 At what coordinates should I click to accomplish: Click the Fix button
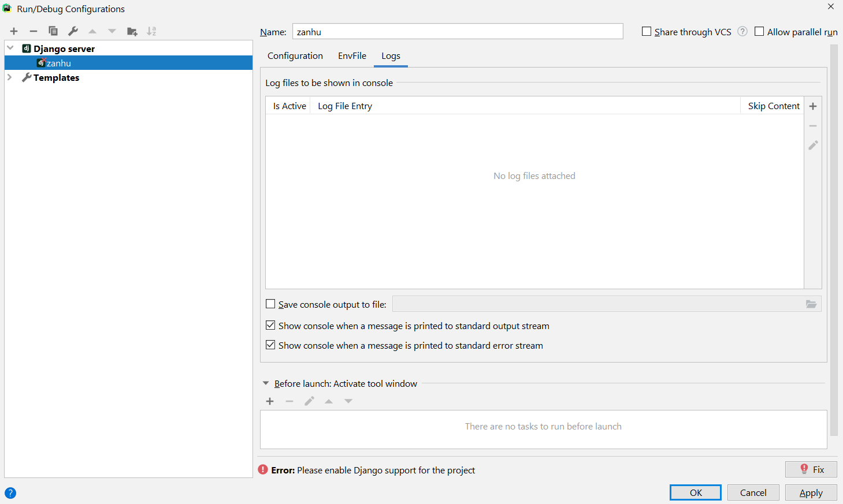tap(811, 469)
